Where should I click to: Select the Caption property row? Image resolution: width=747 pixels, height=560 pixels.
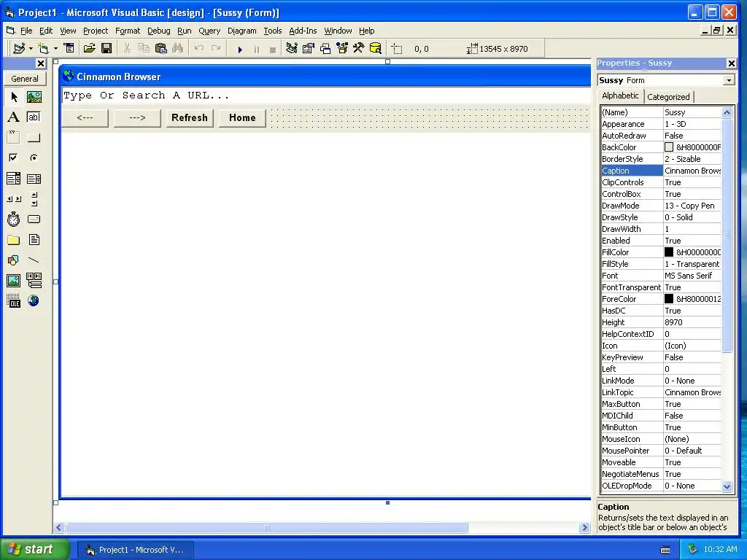[661, 171]
